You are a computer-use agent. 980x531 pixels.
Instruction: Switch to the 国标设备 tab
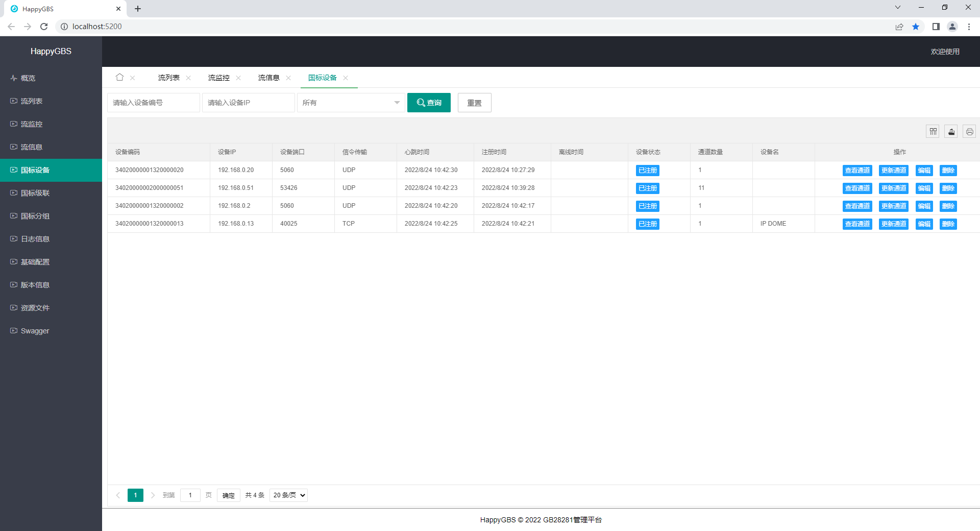pyautogui.click(x=322, y=78)
